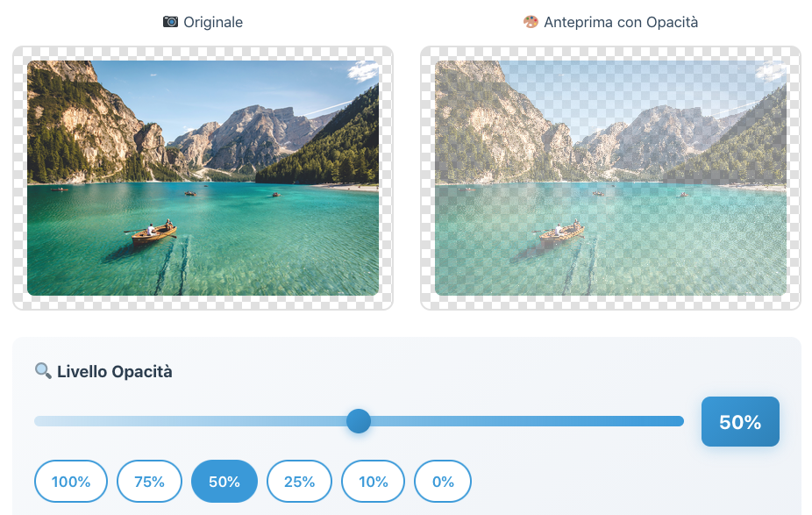Click the large 50% value badge
This screenshot has width=812, height=515.
(x=740, y=422)
